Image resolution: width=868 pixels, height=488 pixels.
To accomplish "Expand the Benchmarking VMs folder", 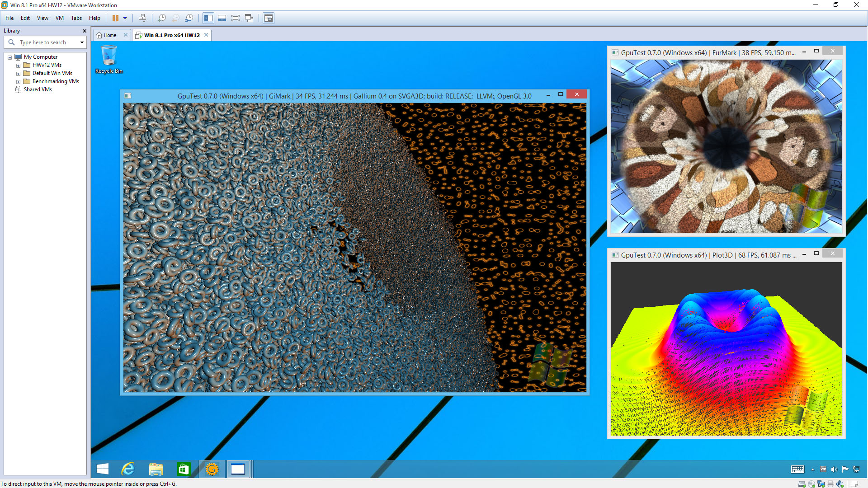I will pos(18,82).
